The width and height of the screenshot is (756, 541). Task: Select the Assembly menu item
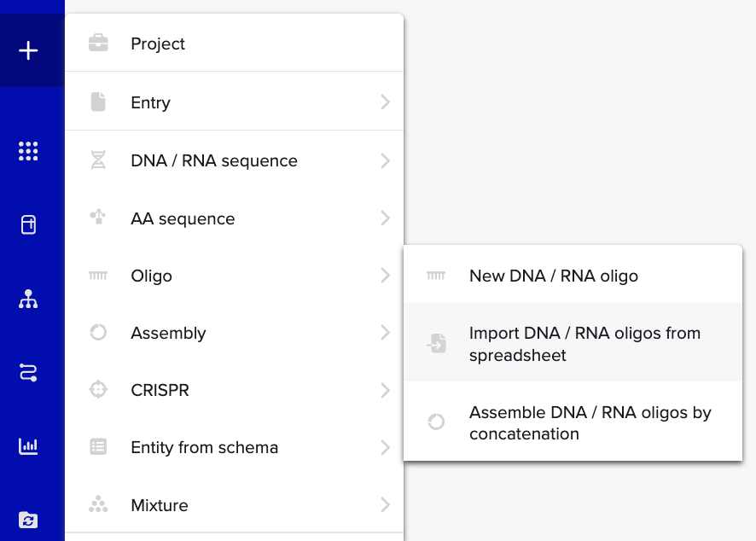pos(168,333)
